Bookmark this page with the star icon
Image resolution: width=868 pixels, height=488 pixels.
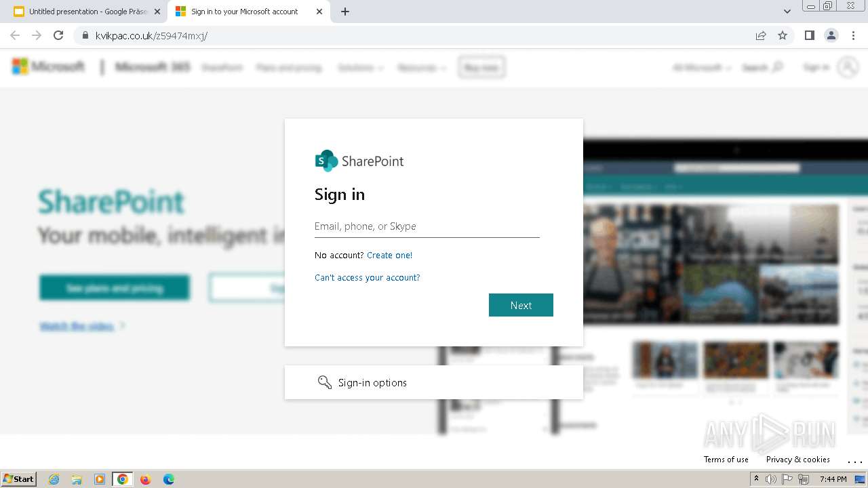[783, 35]
